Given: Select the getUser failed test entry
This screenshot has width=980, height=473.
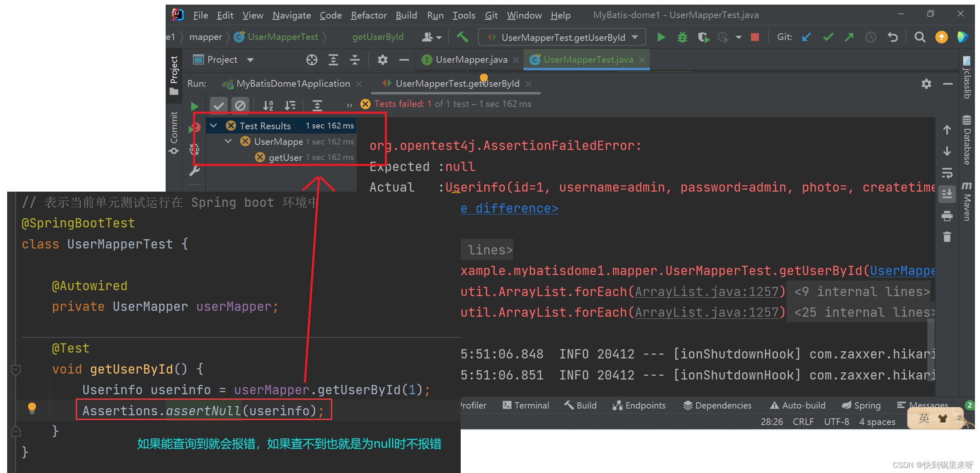Looking at the screenshot, I should [x=285, y=158].
